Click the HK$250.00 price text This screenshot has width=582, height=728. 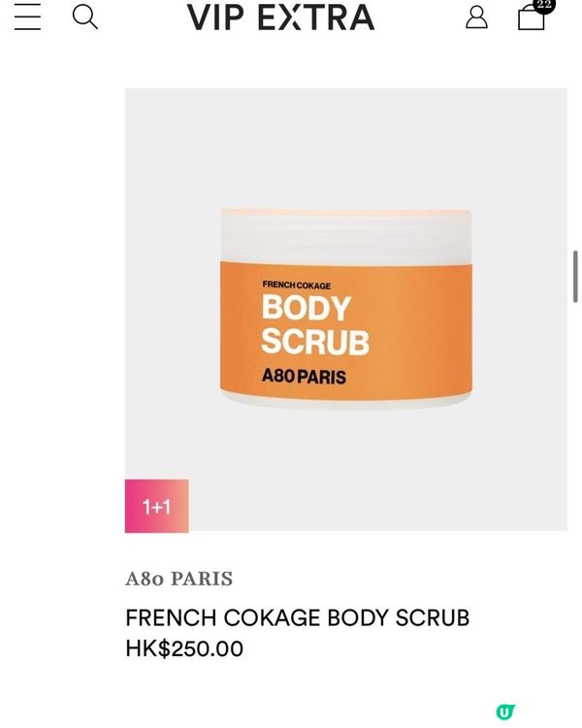point(184,648)
